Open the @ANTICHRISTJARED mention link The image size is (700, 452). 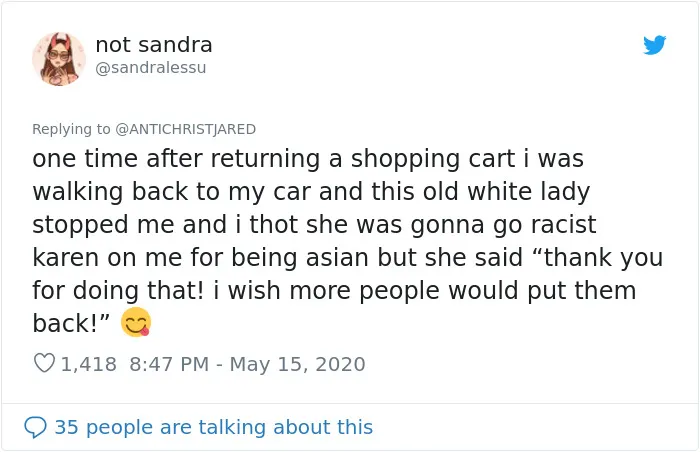186,129
